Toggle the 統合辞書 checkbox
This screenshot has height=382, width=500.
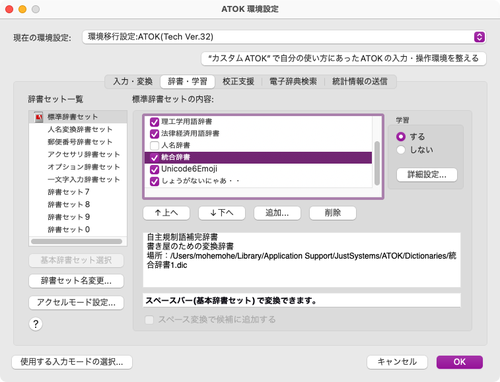click(x=154, y=157)
